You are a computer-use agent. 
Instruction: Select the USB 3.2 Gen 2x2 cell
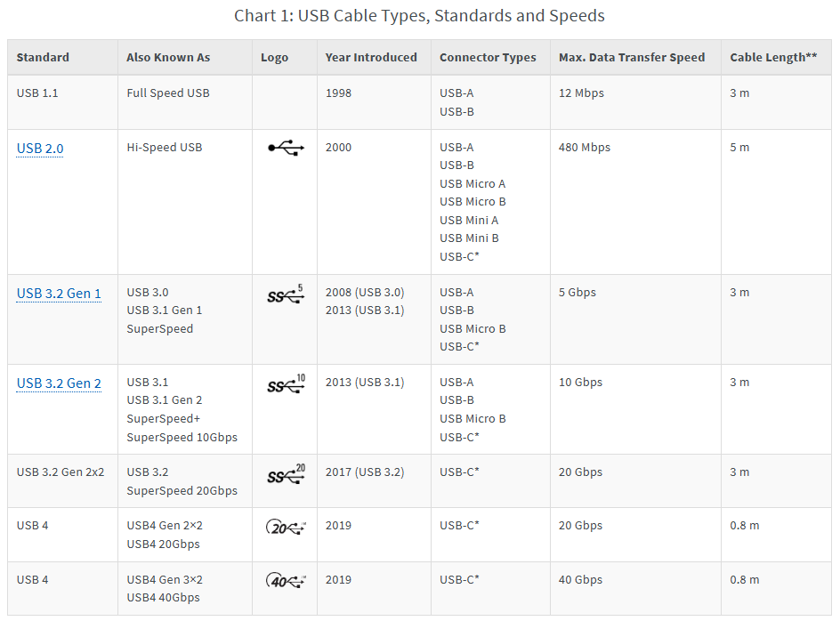(x=61, y=472)
